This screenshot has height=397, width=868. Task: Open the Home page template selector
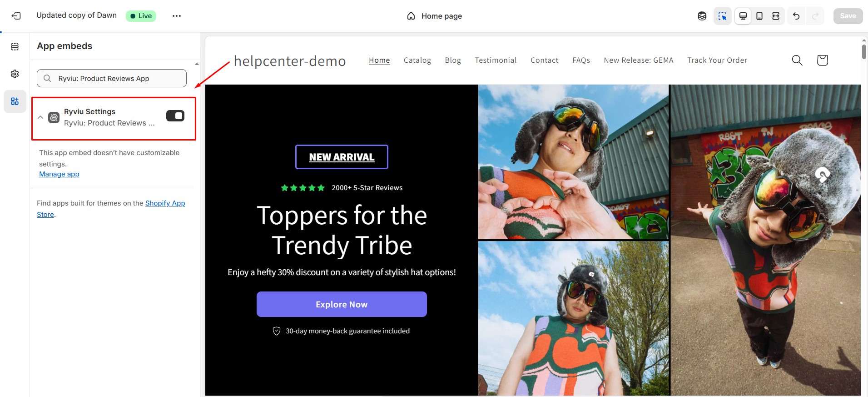click(435, 16)
